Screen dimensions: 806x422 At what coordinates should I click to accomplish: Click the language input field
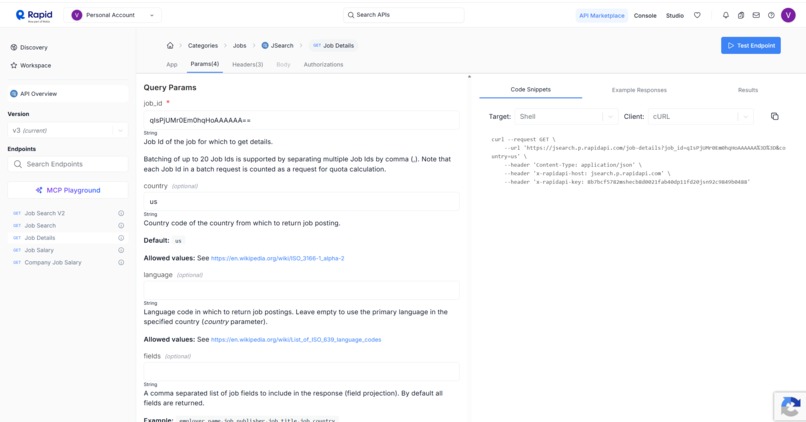coord(301,290)
